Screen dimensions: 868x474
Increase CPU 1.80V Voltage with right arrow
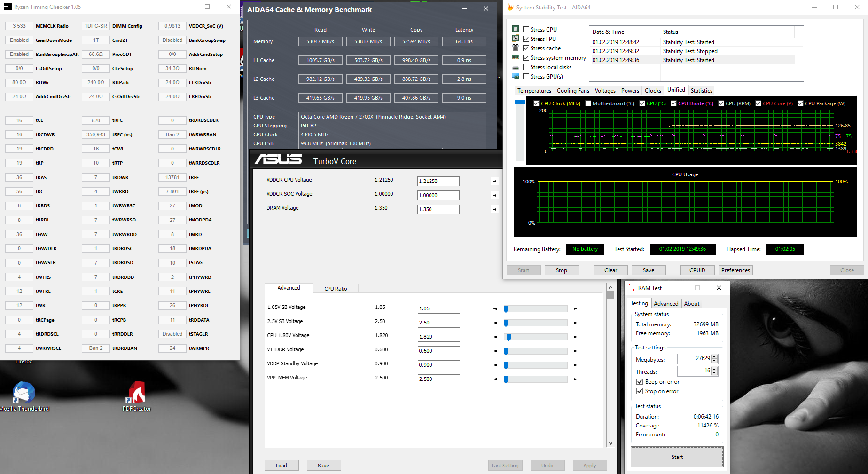(x=575, y=337)
